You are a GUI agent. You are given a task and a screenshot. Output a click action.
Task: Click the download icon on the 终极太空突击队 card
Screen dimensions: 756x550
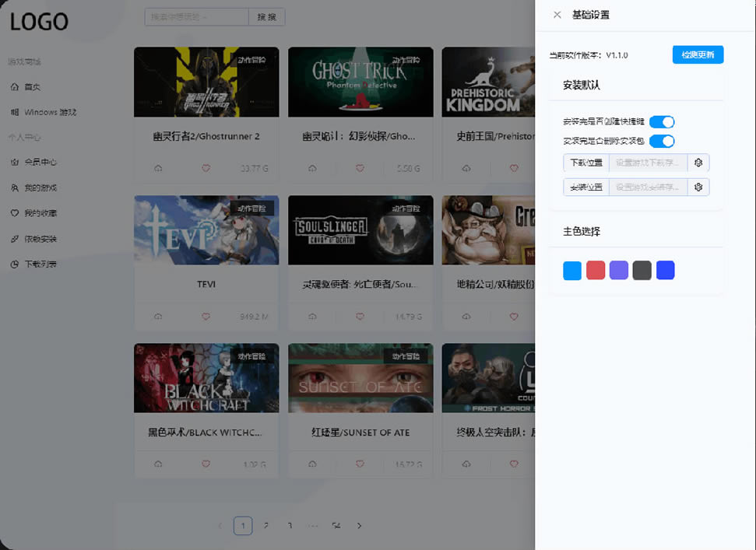click(x=466, y=464)
